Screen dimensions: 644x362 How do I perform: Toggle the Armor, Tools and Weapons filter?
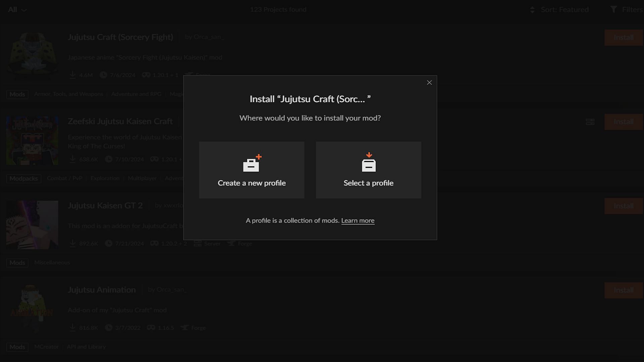click(x=68, y=94)
